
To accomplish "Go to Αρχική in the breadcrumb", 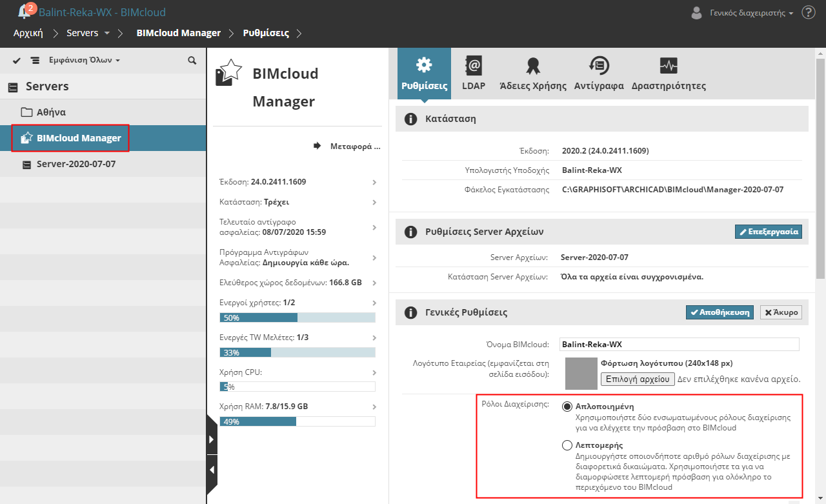I will point(28,33).
